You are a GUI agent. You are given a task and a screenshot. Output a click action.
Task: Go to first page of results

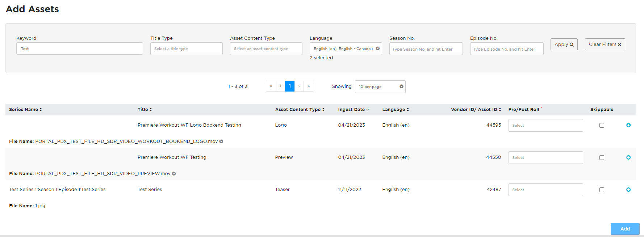271,86
